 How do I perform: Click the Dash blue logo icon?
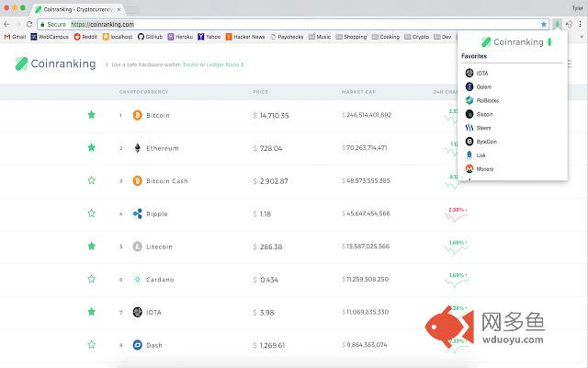[x=138, y=345]
